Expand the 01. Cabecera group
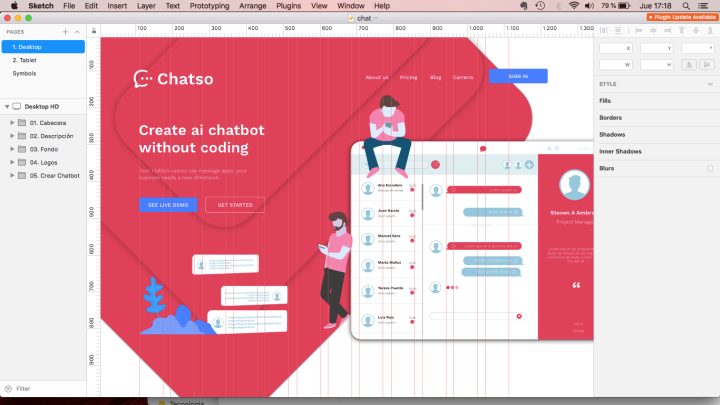 (x=12, y=123)
